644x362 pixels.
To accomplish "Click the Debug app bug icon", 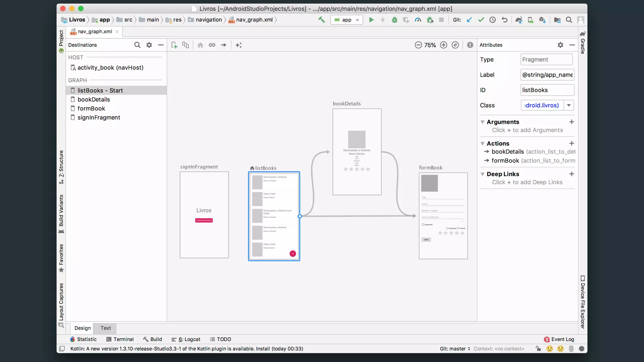I will coord(394,20).
